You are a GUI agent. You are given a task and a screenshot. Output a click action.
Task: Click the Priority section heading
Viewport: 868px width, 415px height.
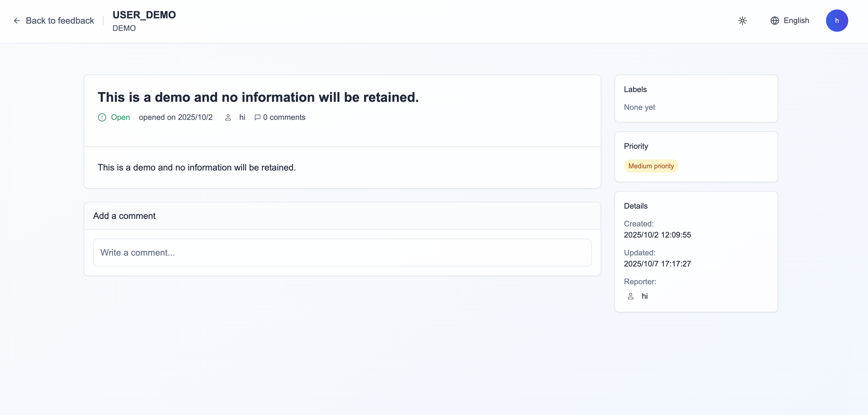coord(635,146)
